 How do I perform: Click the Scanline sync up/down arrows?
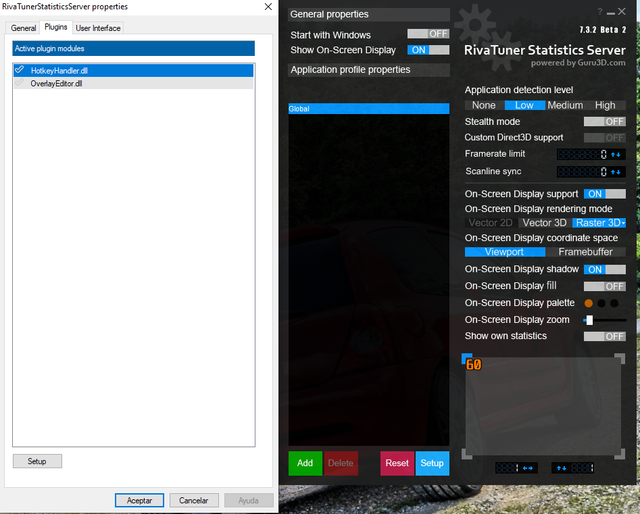tap(616, 172)
